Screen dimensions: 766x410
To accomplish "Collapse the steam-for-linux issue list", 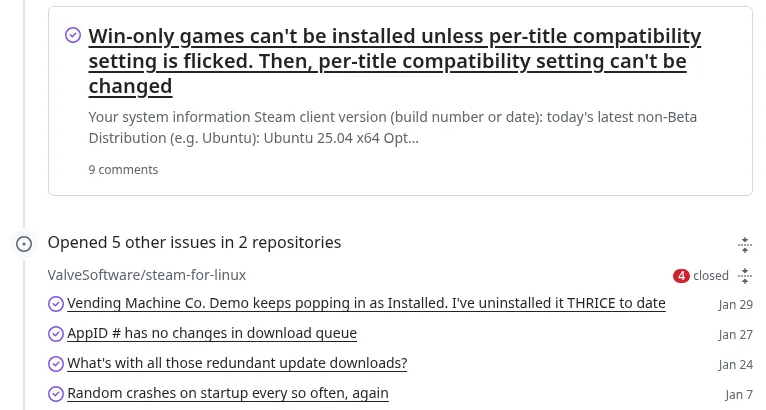I will pos(745,276).
